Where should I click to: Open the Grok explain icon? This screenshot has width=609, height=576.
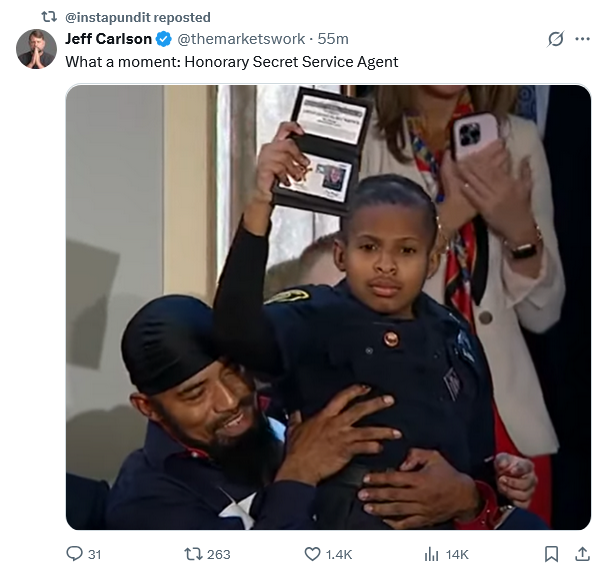(x=555, y=39)
